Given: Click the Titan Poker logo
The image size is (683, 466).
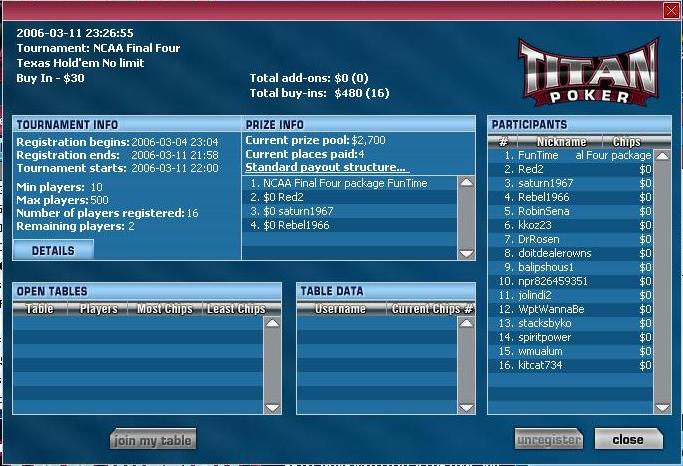Looking at the screenshot, I should point(589,73).
